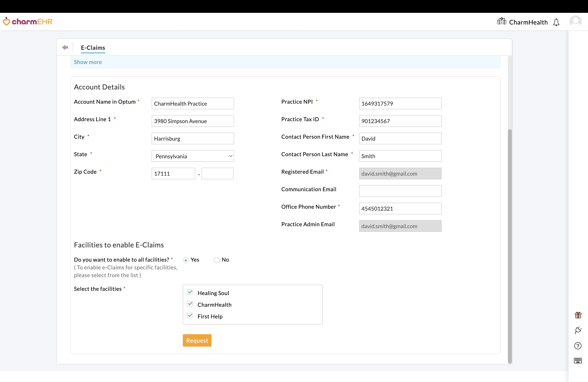Open the plug integrations icon
The image size is (588, 382).
pyautogui.click(x=578, y=330)
